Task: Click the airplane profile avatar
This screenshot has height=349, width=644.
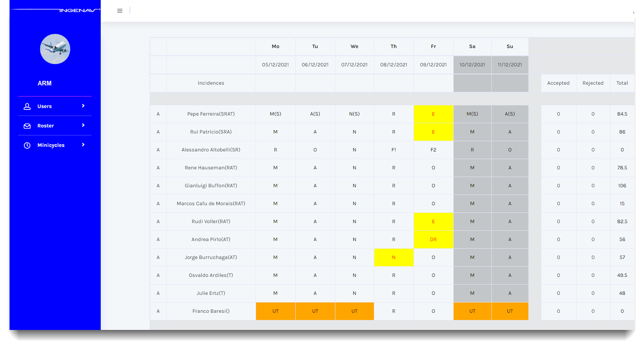Action: coord(55,49)
